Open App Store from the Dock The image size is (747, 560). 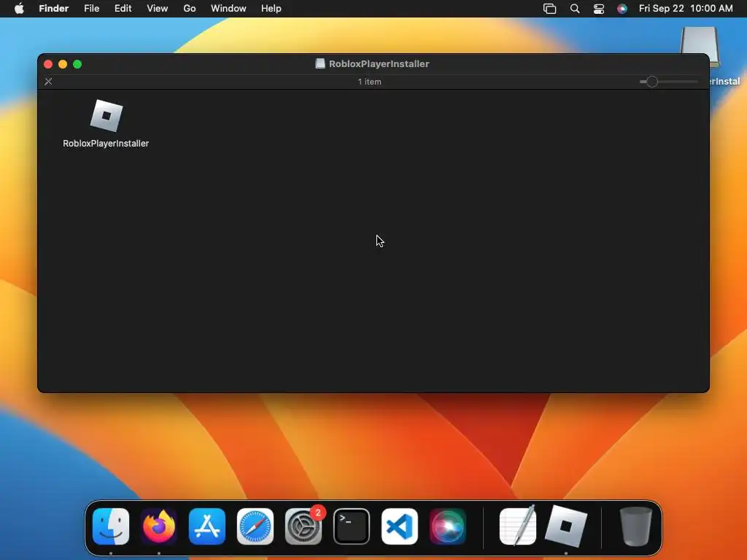click(x=207, y=526)
